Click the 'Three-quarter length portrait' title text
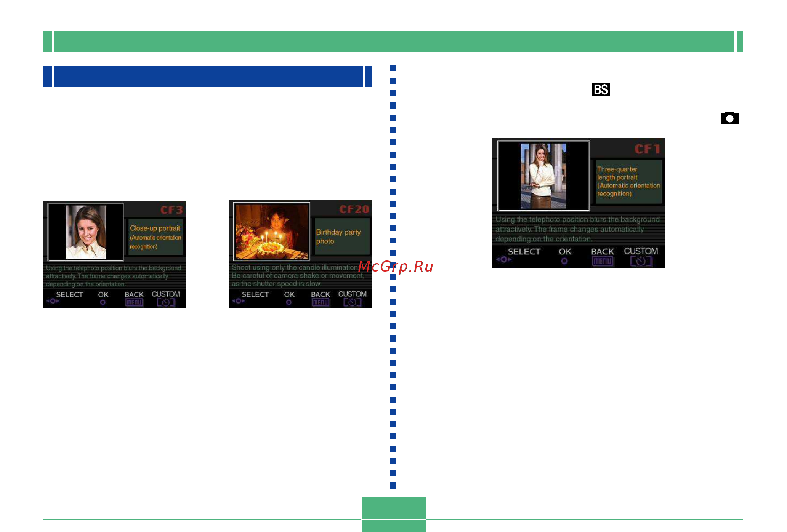This screenshot has height=532, width=787. pos(617,173)
